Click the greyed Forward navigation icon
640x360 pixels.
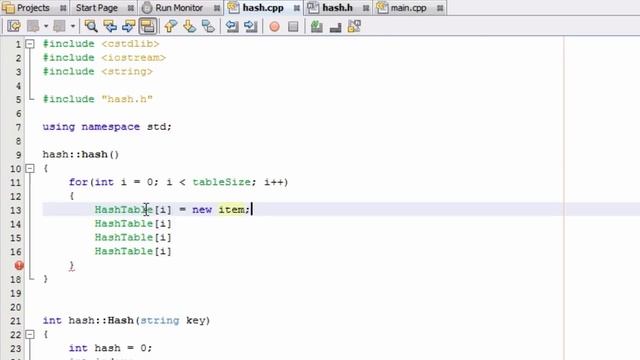60,27
